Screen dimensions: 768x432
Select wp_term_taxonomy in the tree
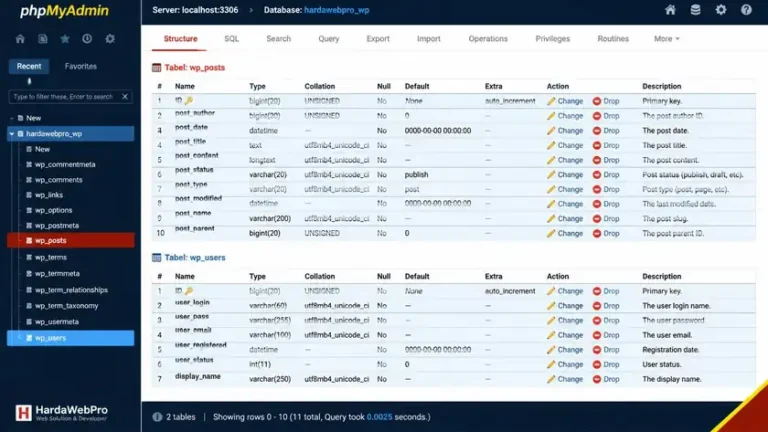[x=66, y=306]
